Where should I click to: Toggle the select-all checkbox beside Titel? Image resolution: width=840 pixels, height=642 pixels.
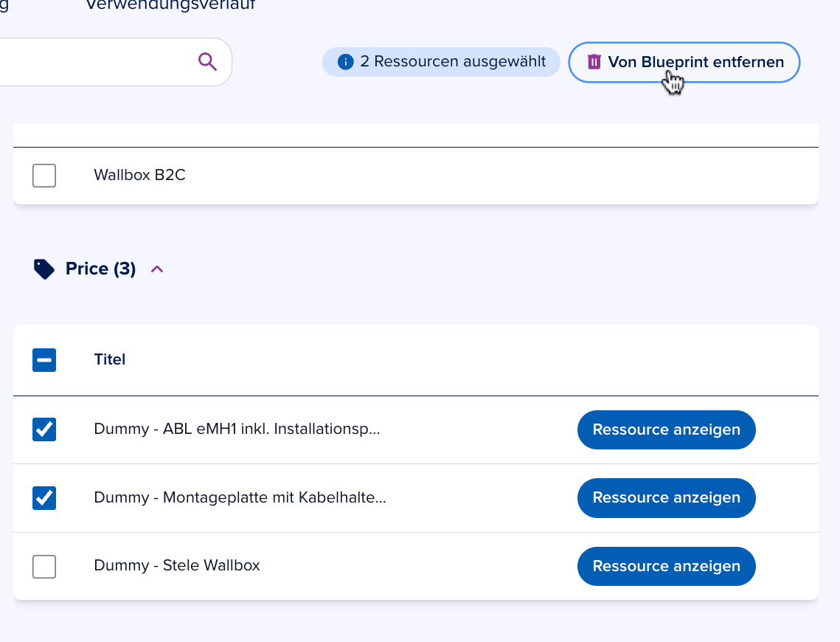[x=44, y=360]
